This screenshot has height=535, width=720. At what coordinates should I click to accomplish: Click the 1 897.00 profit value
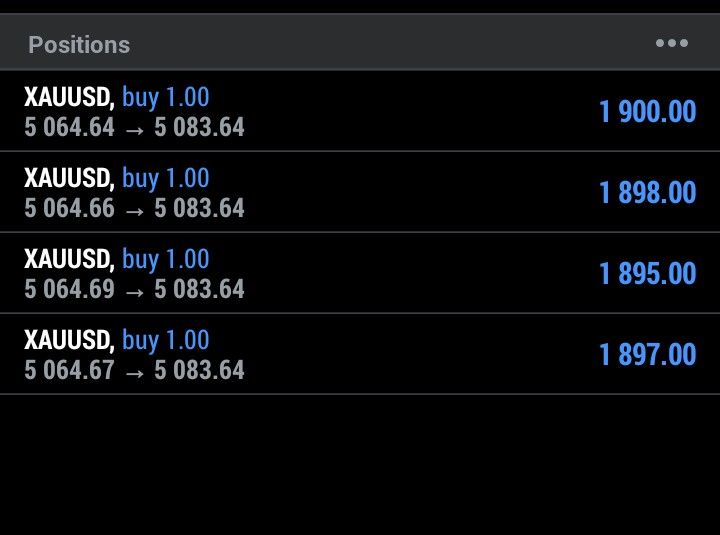pyautogui.click(x=647, y=354)
